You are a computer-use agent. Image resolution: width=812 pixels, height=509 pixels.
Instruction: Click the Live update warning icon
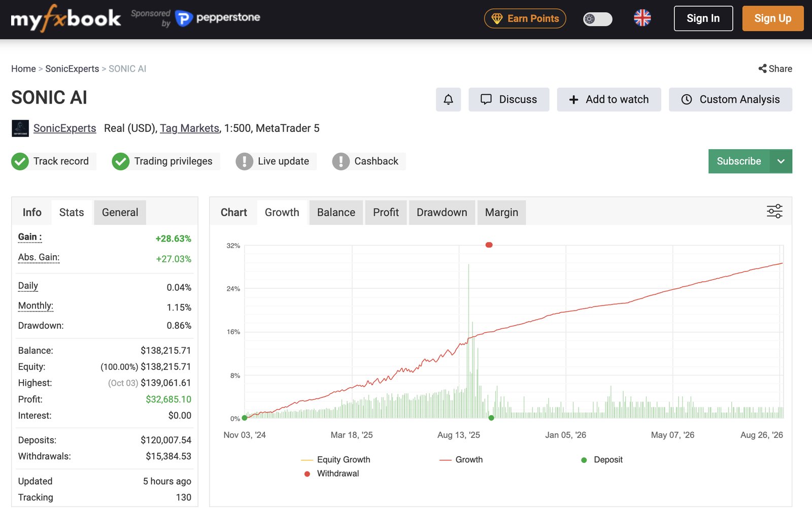[x=244, y=161]
